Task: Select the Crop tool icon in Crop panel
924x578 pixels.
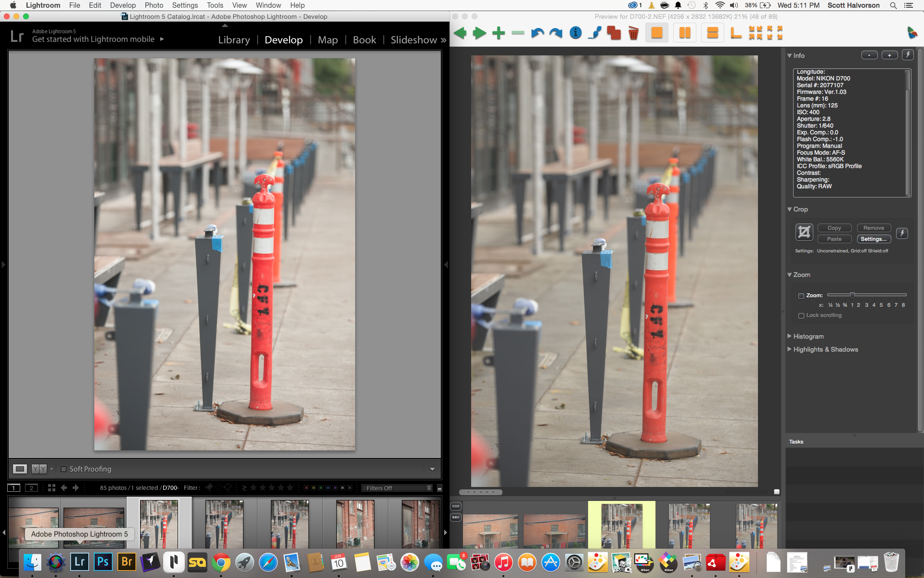Action: (x=804, y=232)
